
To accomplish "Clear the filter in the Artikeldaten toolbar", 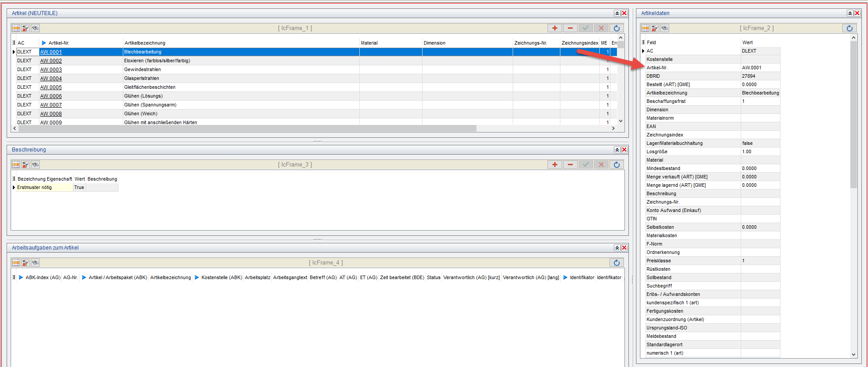I will point(655,28).
